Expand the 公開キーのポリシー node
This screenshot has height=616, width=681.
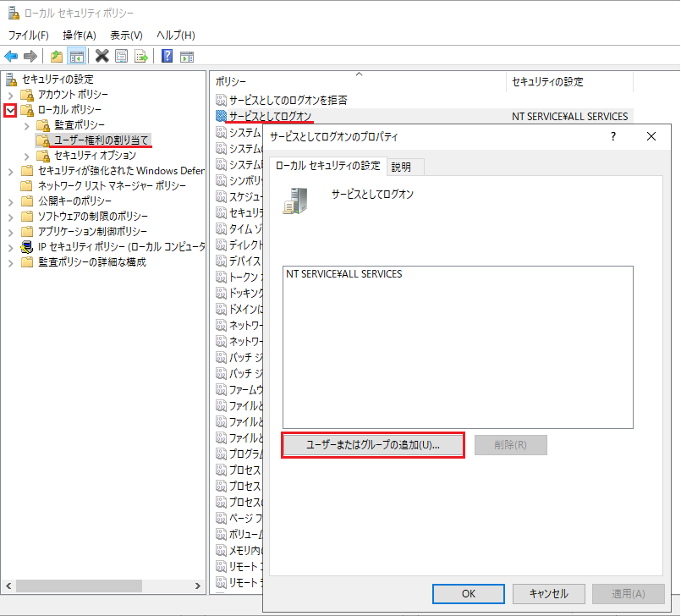(x=11, y=202)
